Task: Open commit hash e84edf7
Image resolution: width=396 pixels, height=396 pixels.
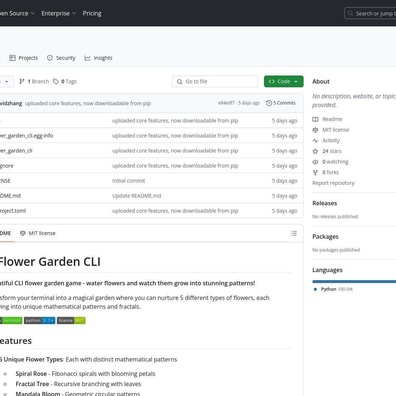Action: pyautogui.click(x=226, y=103)
